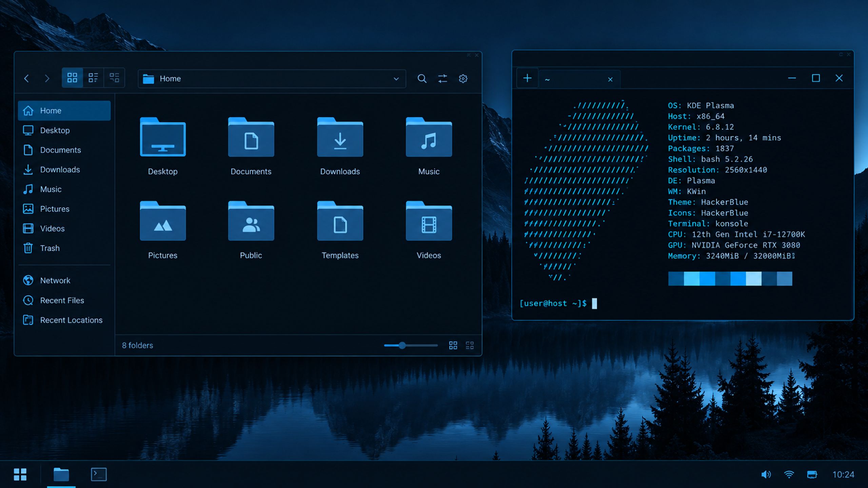Open Documents from the sidebar
Viewport: 868px width, 488px height.
(64, 150)
